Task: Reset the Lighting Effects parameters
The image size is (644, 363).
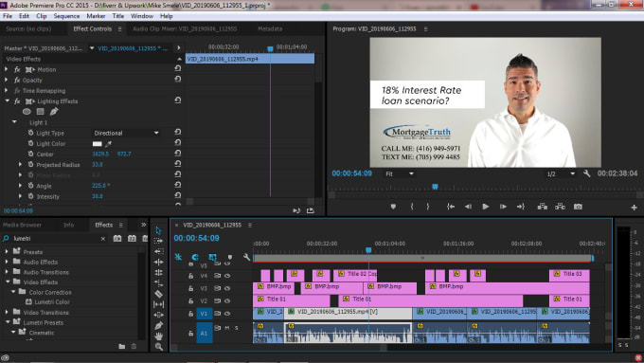Action: pos(177,100)
